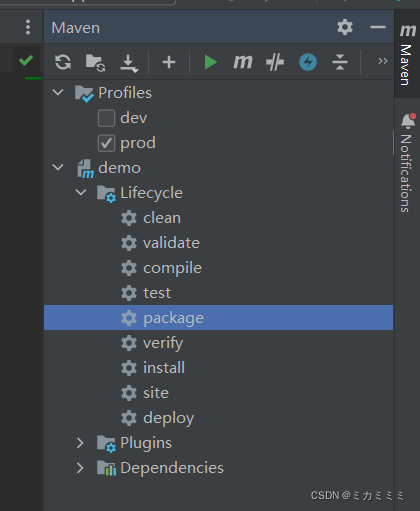The image size is (420, 511).
Task: Execute Maven goal via m icon
Action: coord(243,62)
